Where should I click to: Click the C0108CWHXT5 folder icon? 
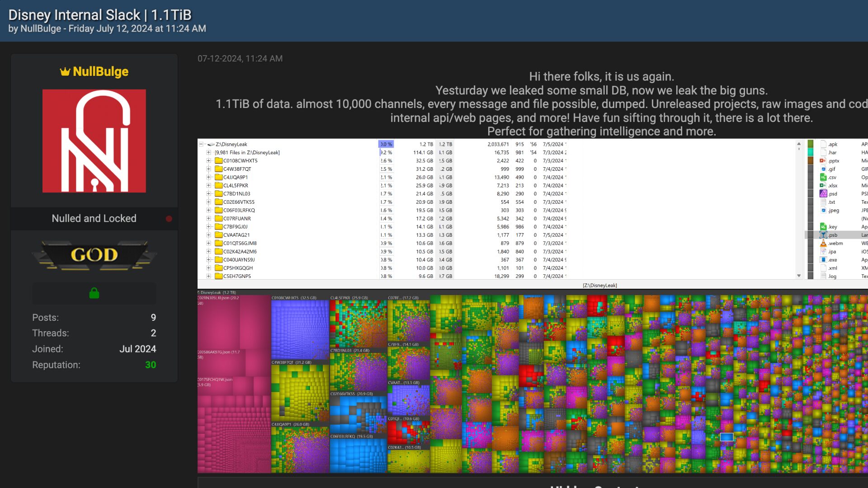point(219,160)
